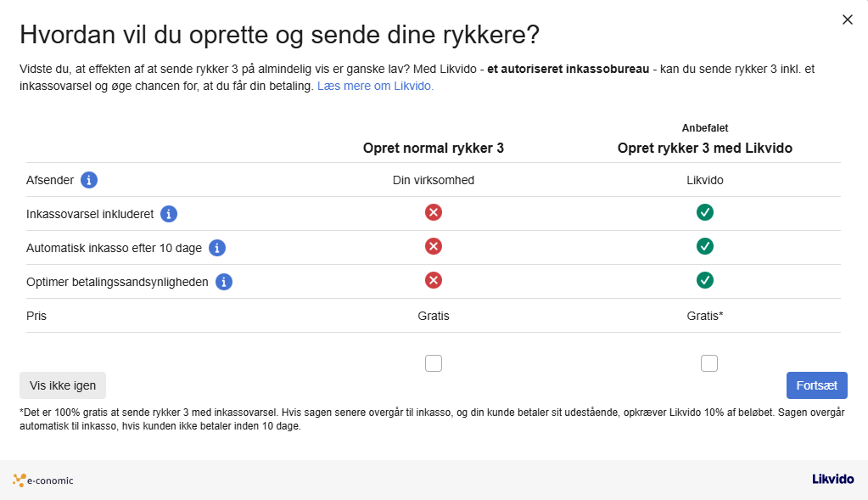
Task: Select the Opret normal rykker 3 column header
Action: pyautogui.click(x=434, y=147)
